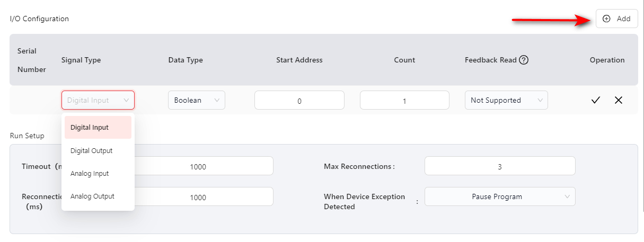Click the Feedback Read help icon

(524, 60)
